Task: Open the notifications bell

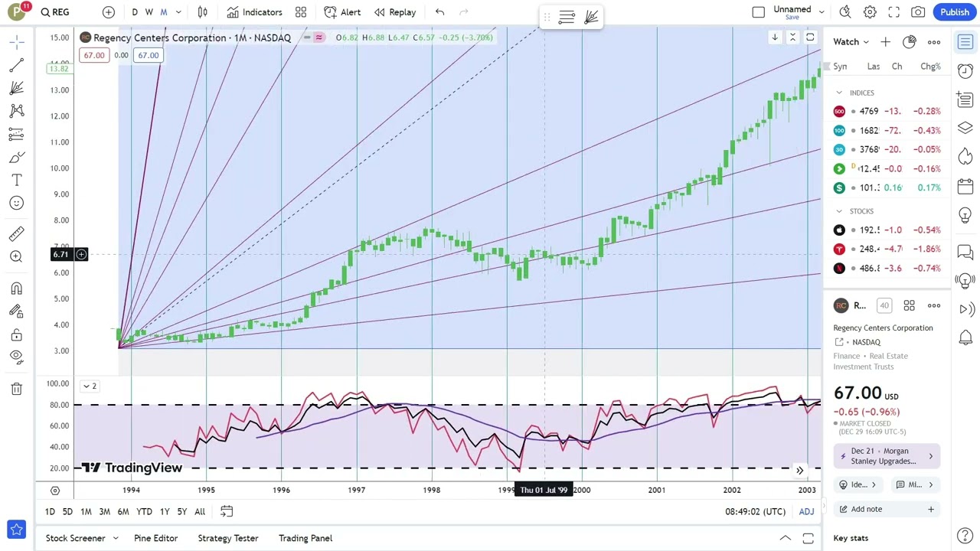Action: tap(965, 337)
